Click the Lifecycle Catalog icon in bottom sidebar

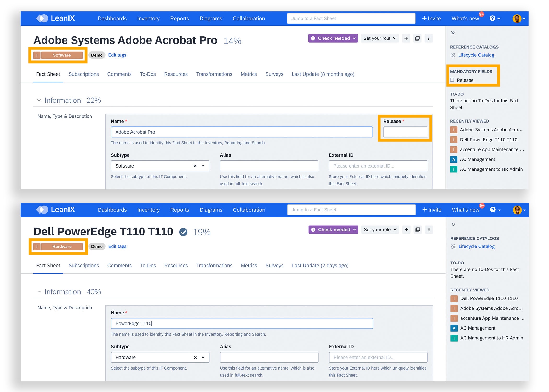pos(453,246)
